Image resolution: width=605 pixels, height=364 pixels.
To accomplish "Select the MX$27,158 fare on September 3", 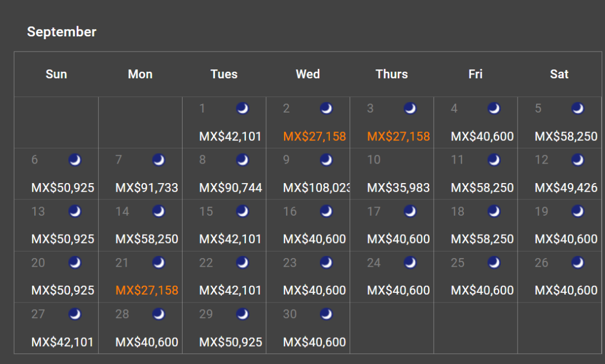I will 398,137.
